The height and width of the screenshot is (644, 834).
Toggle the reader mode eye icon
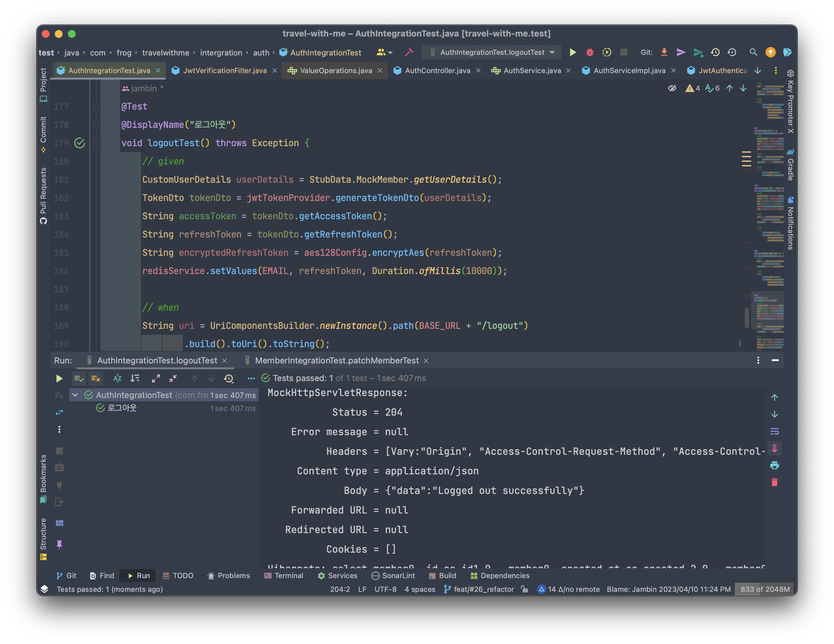coord(672,88)
